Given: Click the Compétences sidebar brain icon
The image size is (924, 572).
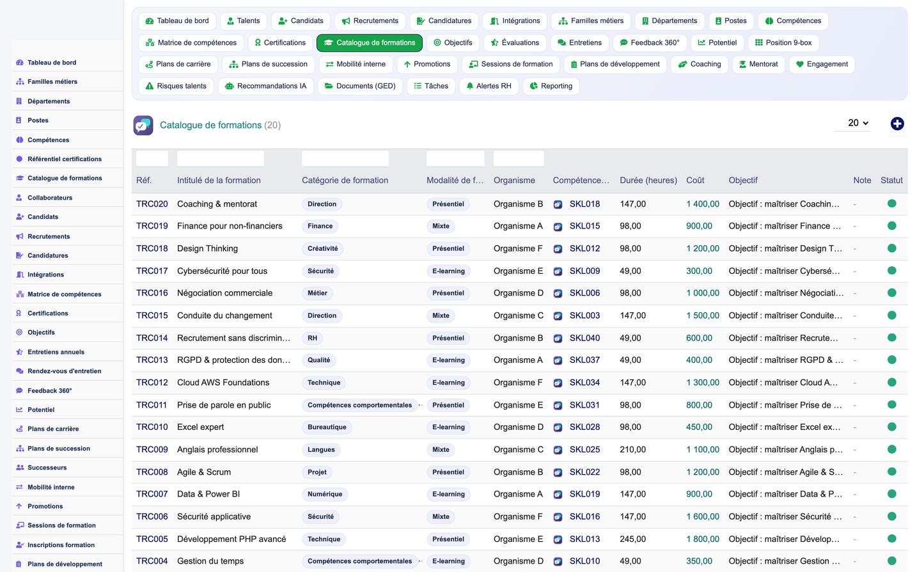Looking at the screenshot, I should pyautogui.click(x=19, y=139).
